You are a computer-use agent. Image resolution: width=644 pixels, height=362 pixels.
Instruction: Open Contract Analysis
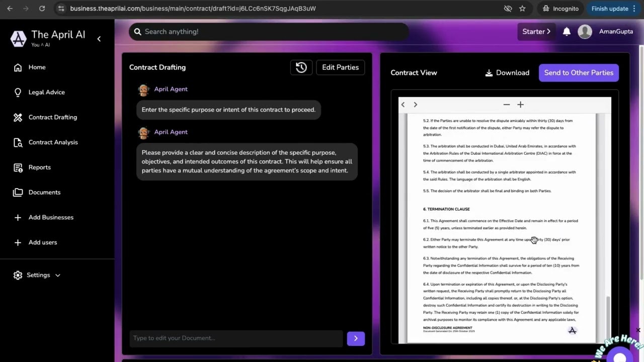pyautogui.click(x=53, y=142)
